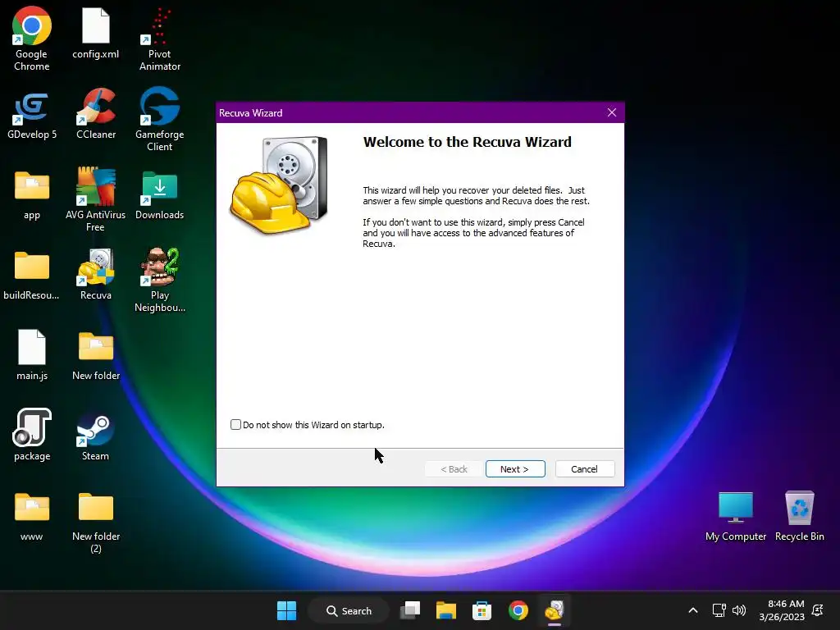Open Pivot Animator desktop shortcut
This screenshot has width=840, height=630.
160,39
